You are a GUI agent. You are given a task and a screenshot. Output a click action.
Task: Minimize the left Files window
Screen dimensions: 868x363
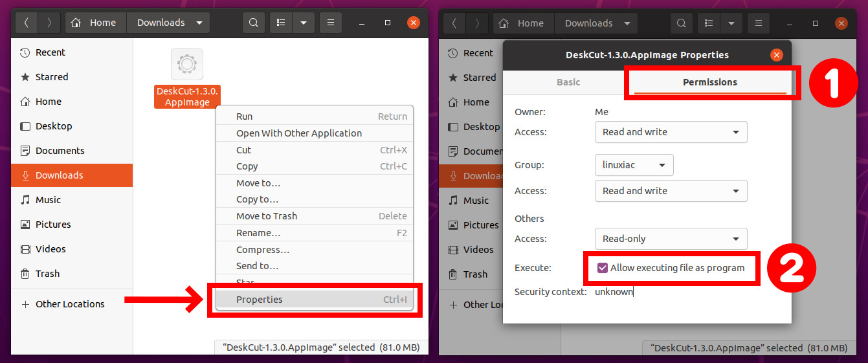[x=362, y=23]
